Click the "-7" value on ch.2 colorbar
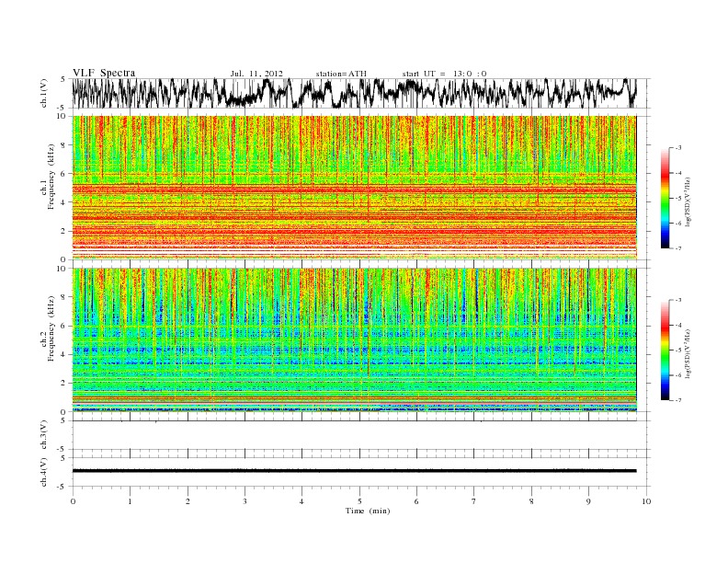 pyautogui.click(x=678, y=400)
